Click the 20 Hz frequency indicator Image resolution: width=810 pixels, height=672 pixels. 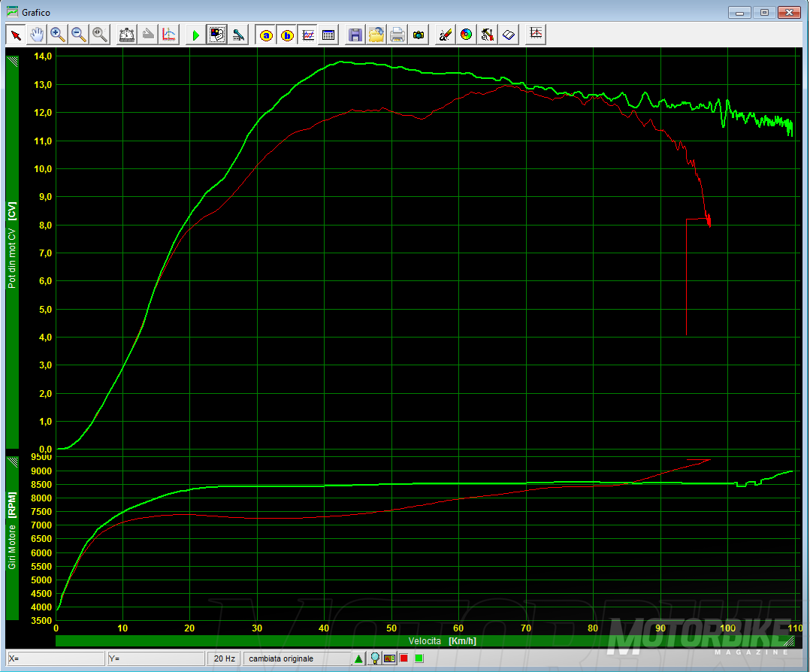click(224, 658)
